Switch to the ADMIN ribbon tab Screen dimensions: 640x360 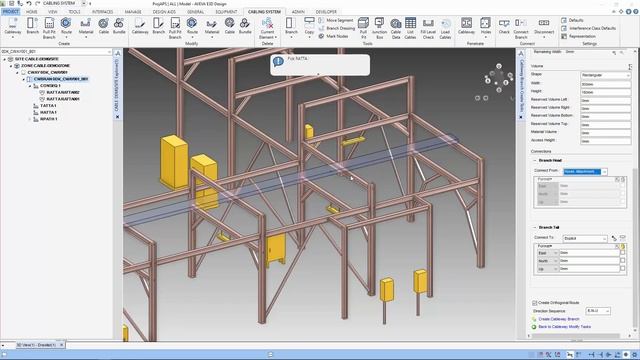tap(298, 12)
